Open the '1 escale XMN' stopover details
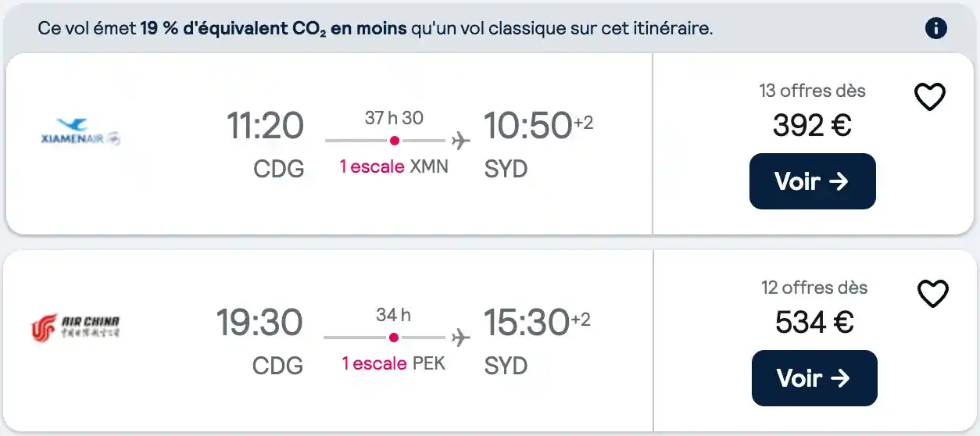This screenshot has height=436, width=980. point(394,166)
